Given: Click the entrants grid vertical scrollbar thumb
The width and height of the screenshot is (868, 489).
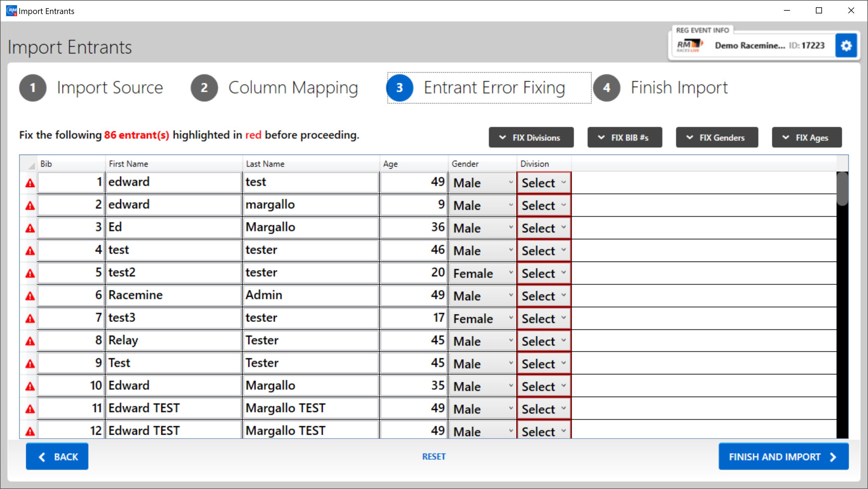Looking at the screenshot, I should click(842, 189).
